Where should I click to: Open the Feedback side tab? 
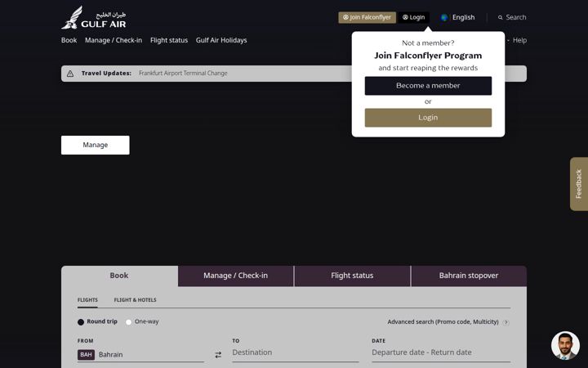pos(579,184)
